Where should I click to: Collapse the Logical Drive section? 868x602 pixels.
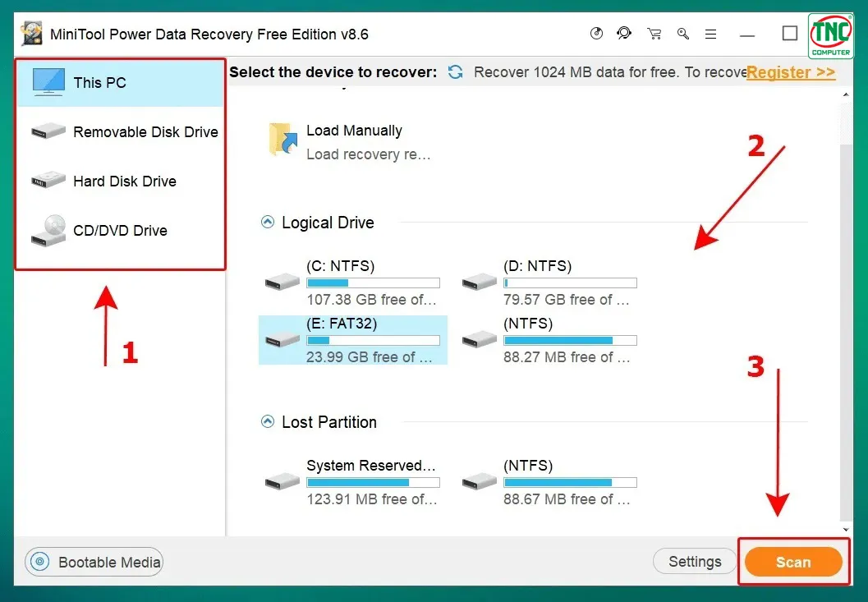(x=268, y=222)
